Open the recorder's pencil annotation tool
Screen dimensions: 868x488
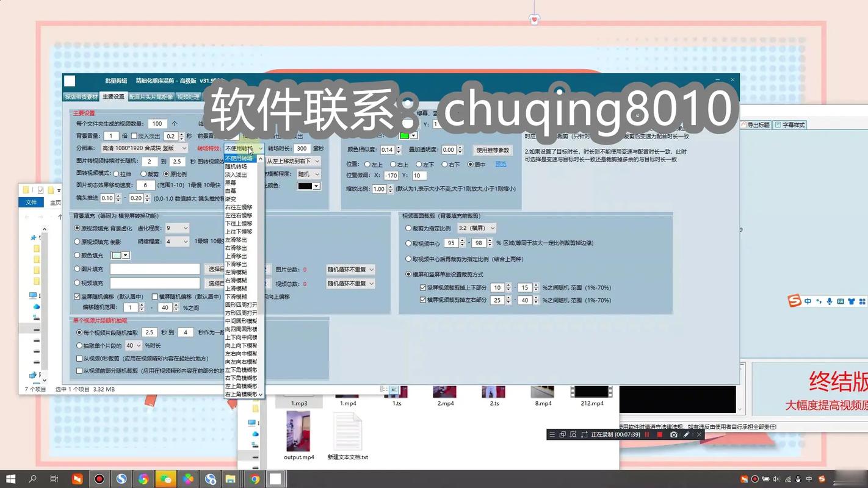click(686, 434)
